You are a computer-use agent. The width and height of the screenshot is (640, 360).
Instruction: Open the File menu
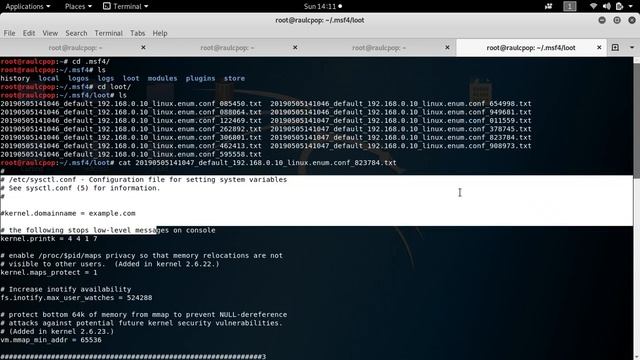(9, 33)
